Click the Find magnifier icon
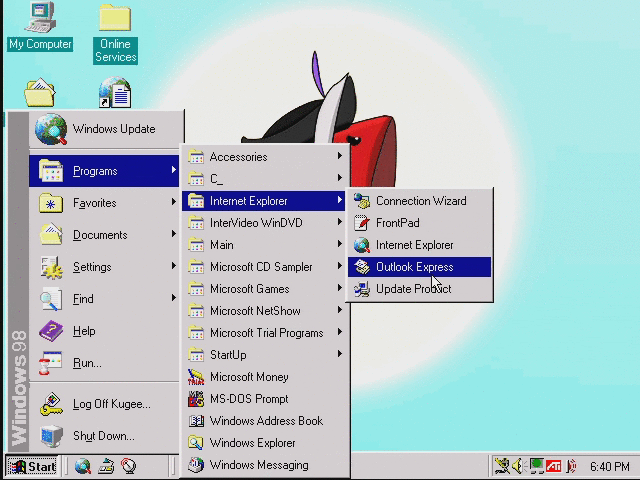Image resolution: width=640 pixels, height=480 pixels. pos(51,299)
